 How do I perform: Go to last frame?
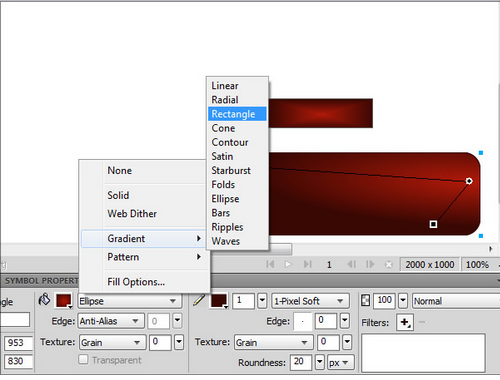[x=307, y=264]
